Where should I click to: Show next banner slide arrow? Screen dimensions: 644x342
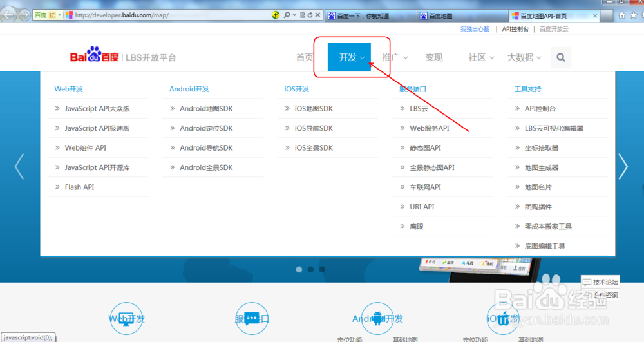[x=623, y=166]
